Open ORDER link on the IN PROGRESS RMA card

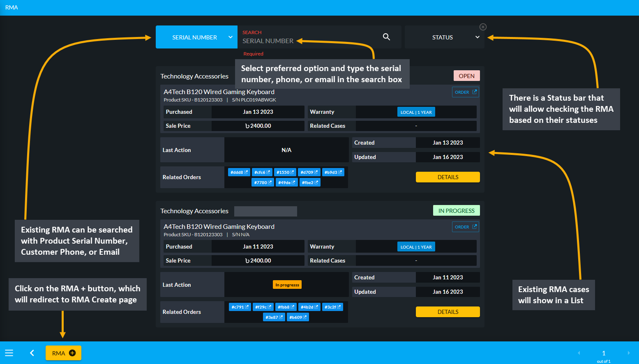pyautogui.click(x=466, y=227)
